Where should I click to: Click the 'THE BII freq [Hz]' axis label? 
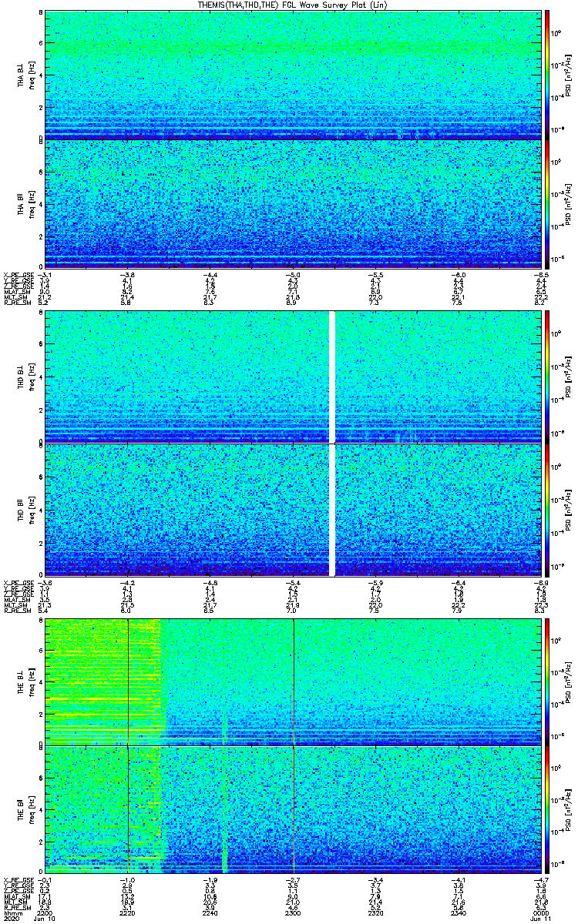coord(25,809)
